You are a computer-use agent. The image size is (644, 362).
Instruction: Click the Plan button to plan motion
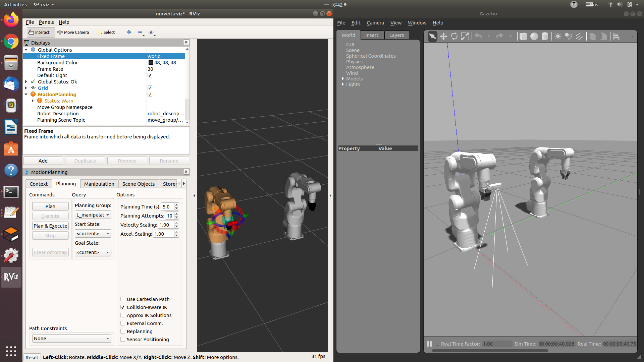click(x=50, y=206)
